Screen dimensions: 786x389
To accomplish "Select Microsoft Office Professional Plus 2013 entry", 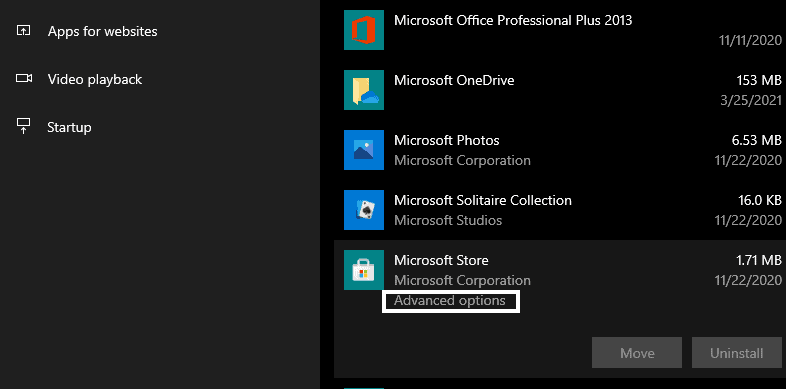I will point(560,30).
